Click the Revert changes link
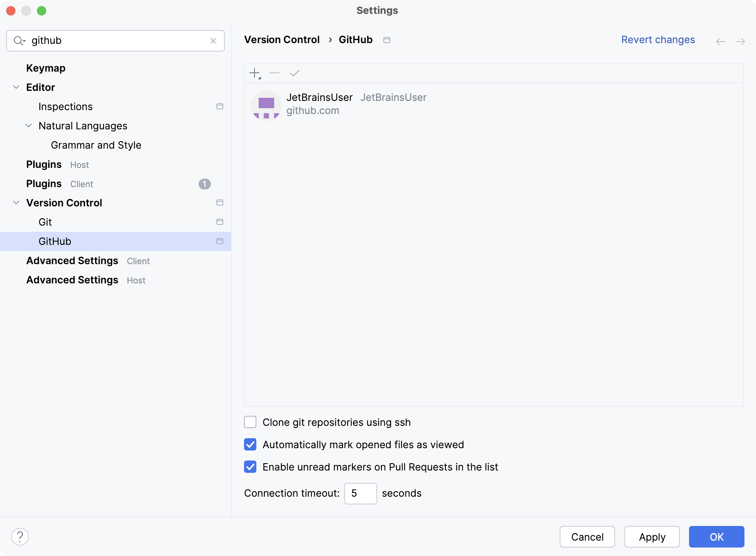 point(658,40)
